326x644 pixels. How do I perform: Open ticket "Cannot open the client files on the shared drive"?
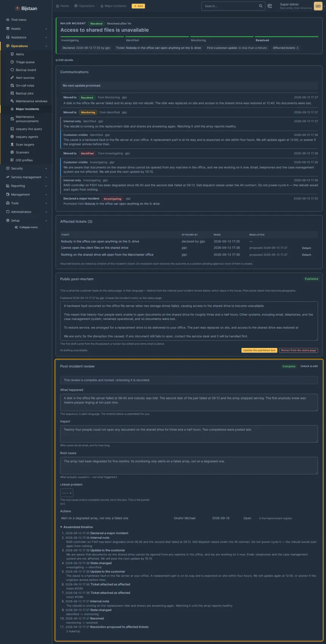pyautogui.click(x=95, y=248)
